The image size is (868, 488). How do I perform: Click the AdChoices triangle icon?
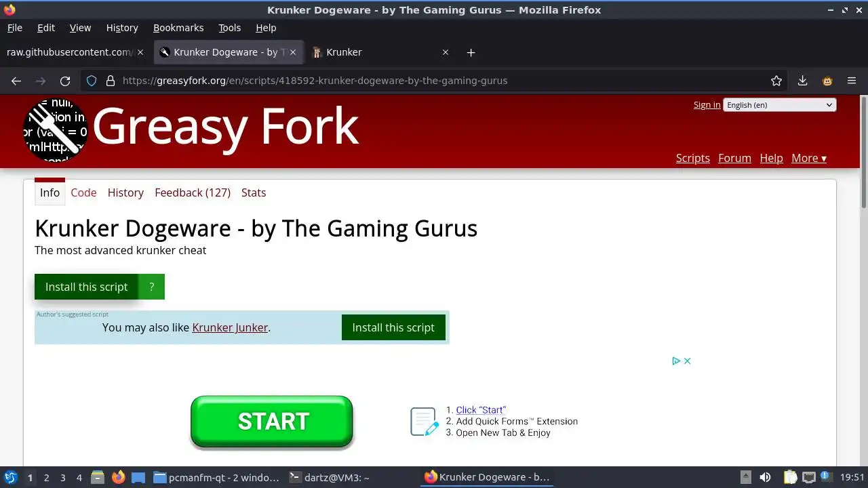point(676,361)
